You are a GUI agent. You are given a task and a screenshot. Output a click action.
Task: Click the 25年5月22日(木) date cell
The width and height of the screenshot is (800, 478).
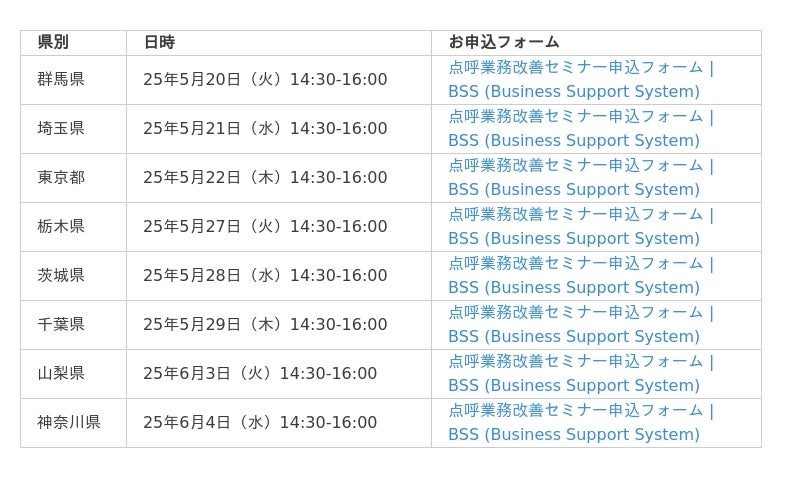(x=279, y=178)
